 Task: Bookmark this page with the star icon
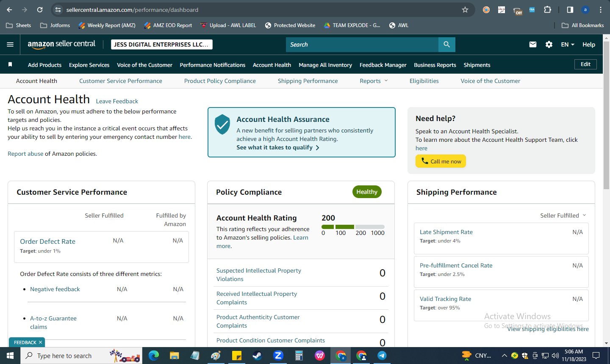click(x=465, y=10)
